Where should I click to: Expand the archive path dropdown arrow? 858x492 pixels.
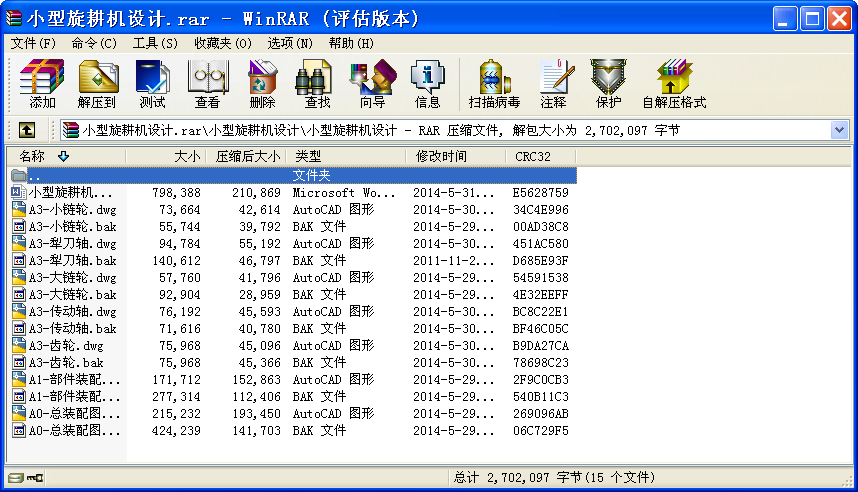tap(839, 130)
